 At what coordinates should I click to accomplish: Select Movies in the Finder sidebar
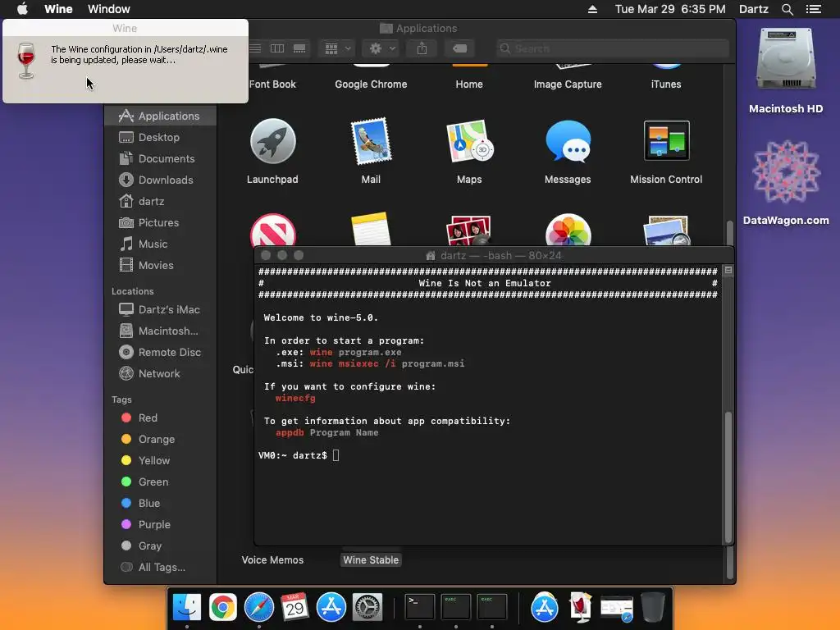161,265
